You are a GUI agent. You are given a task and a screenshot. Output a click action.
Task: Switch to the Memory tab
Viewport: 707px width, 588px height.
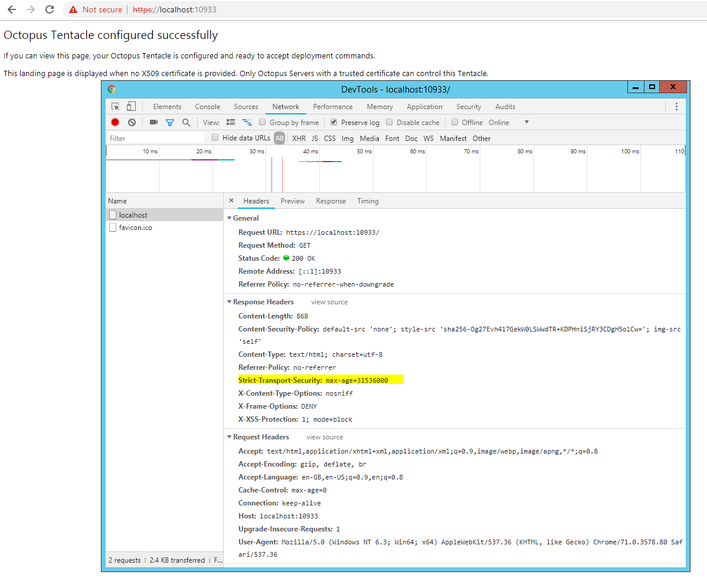379,107
